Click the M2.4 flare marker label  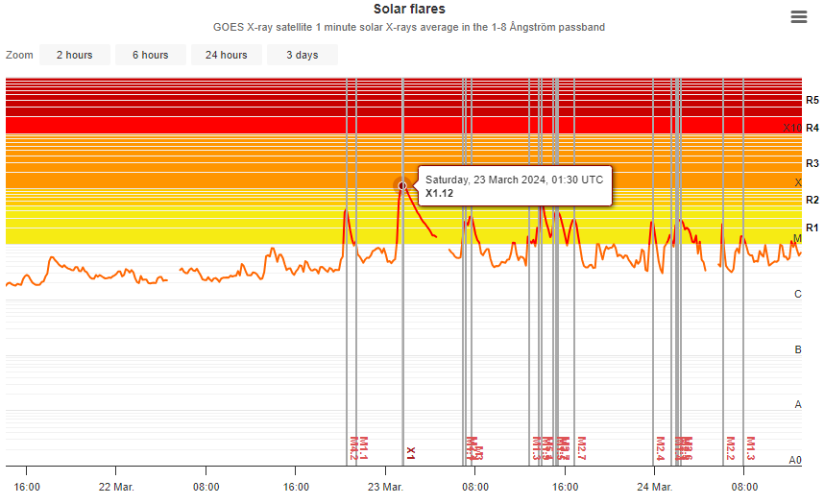click(x=661, y=447)
